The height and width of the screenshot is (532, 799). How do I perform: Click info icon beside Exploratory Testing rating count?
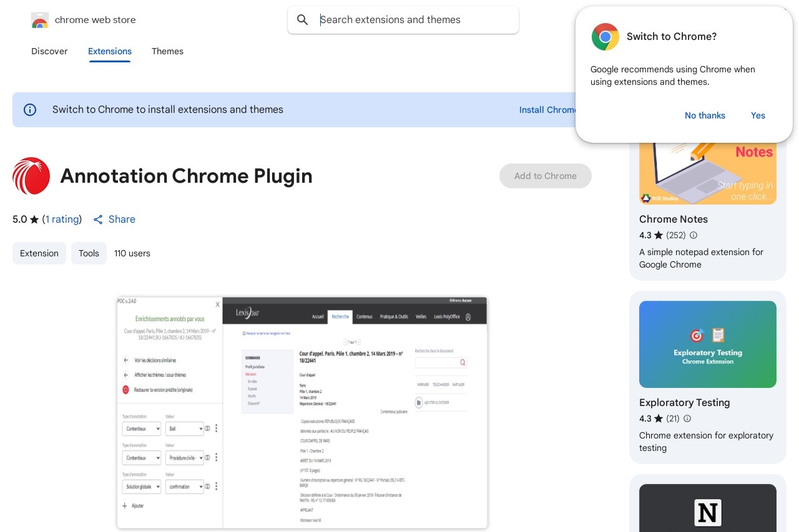[x=687, y=418]
